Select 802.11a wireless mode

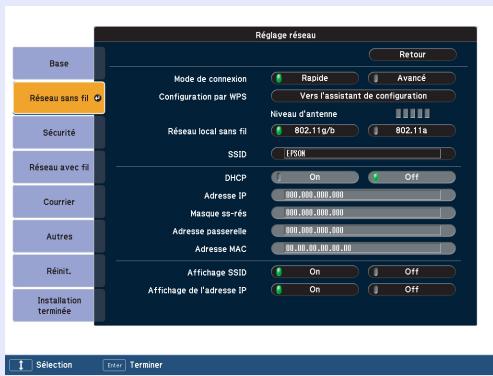click(x=412, y=131)
